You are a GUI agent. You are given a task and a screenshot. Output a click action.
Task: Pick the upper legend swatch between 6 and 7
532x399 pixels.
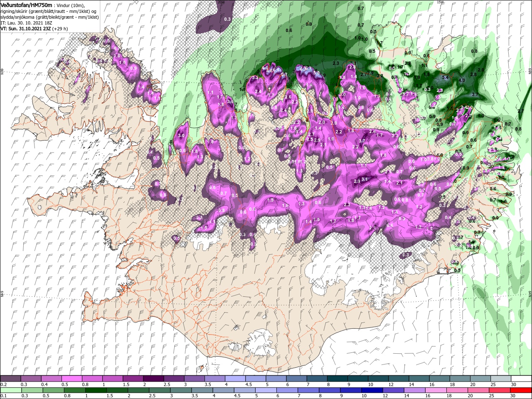(296, 379)
